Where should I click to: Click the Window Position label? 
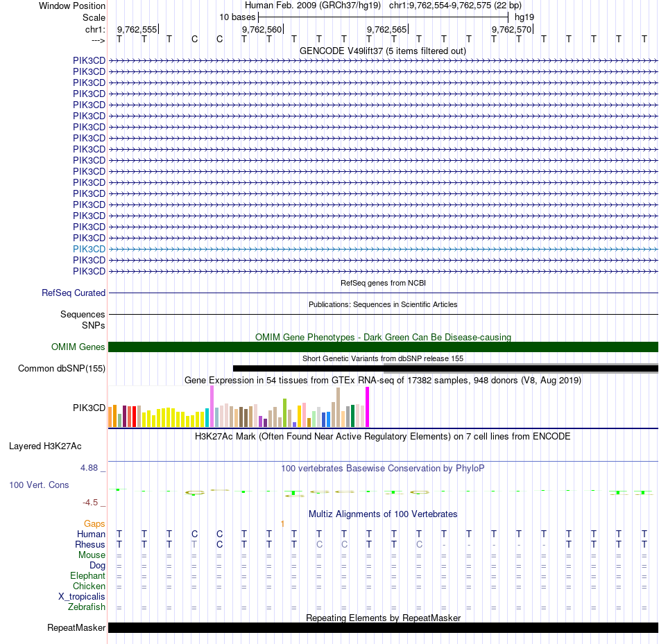[72, 6]
